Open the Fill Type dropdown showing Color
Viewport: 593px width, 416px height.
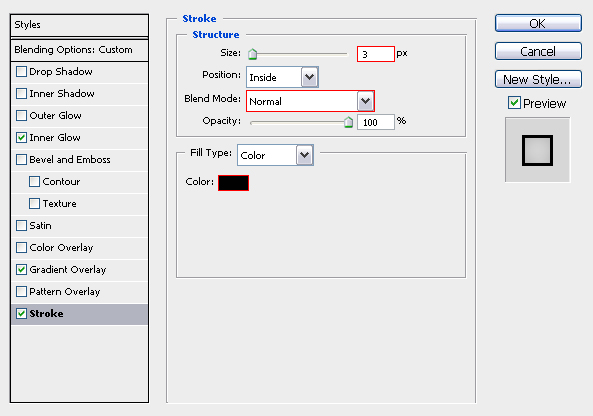tap(275, 155)
